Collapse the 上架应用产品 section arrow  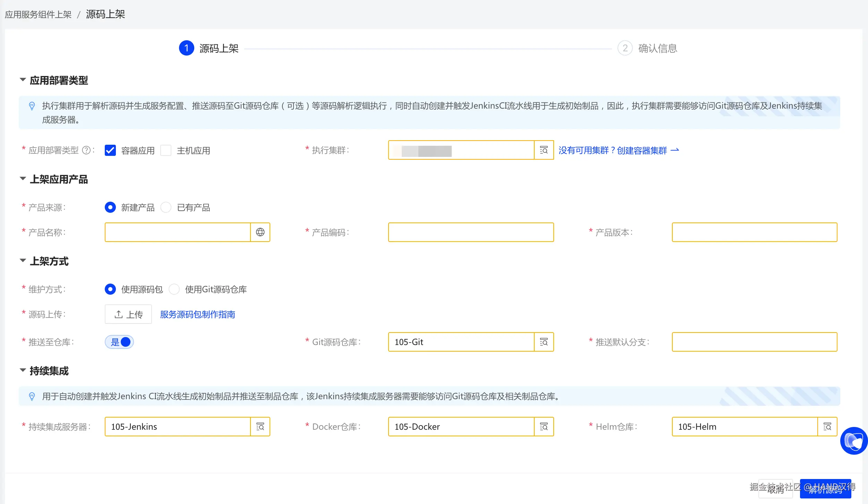coord(23,179)
